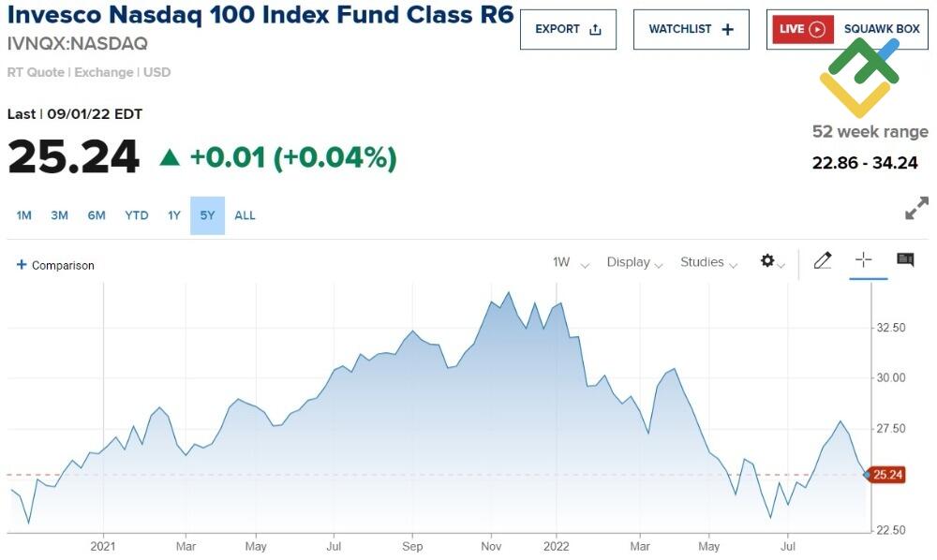The image size is (937, 560).
Task: Click the Comparison label
Action: [x=60, y=265]
